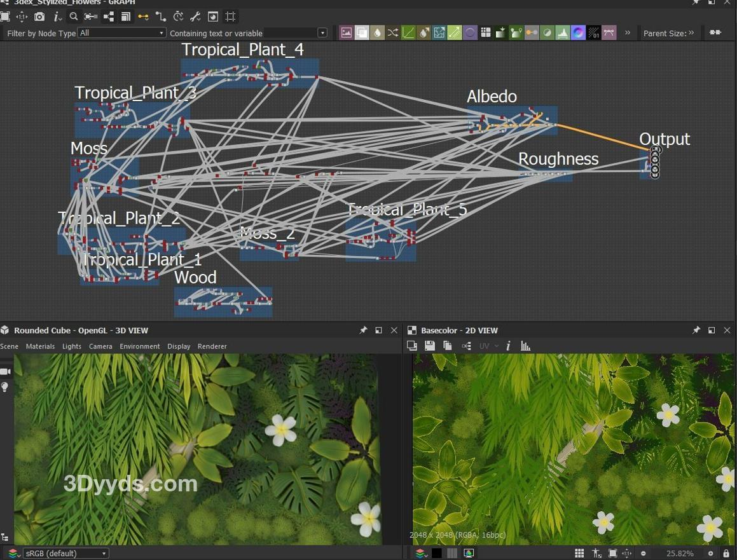Expand hidden node toolbar items via chevron

(x=628, y=33)
